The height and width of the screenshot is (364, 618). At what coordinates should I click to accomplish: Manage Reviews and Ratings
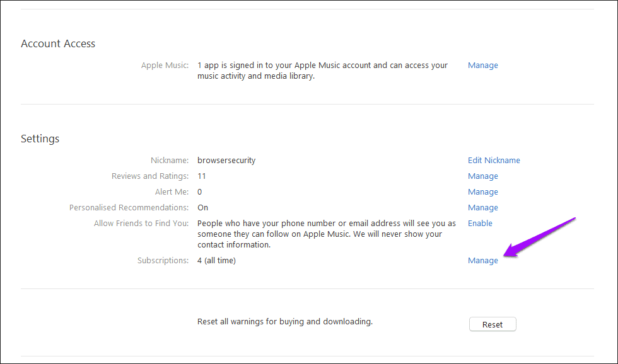pyautogui.click(x=483, y=176)
